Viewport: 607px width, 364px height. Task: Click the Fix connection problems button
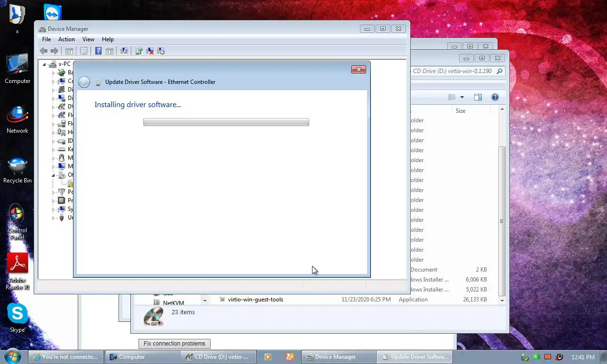pos(175,344)
